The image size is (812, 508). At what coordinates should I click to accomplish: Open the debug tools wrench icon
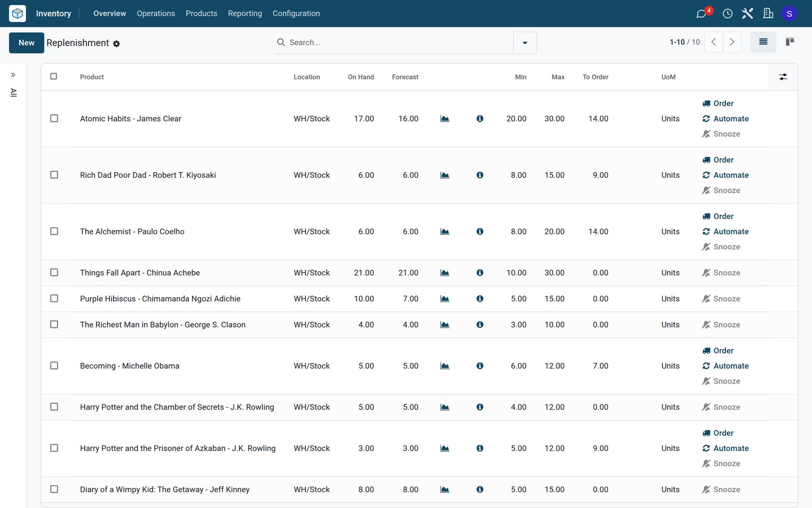[748, 13]
